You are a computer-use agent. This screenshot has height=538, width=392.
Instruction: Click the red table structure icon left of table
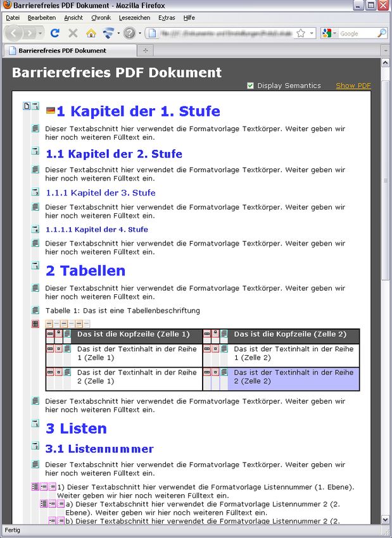point(35,323)
